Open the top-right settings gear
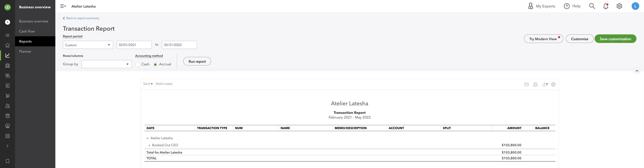This screenshot has height=168, width=644. click(619, 6)
